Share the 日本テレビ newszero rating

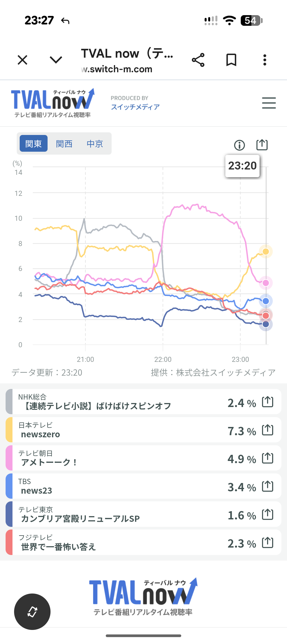[268, 430]
